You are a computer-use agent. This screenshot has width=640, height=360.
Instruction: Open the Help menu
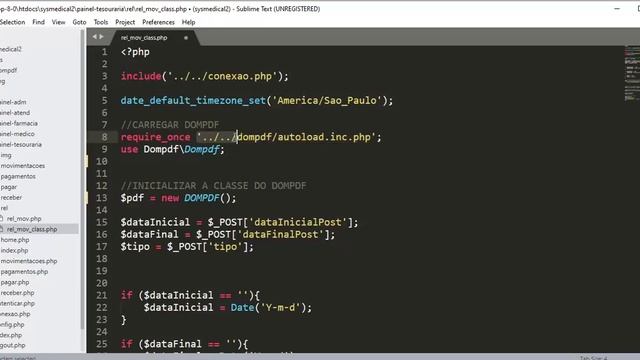(188, 22)
